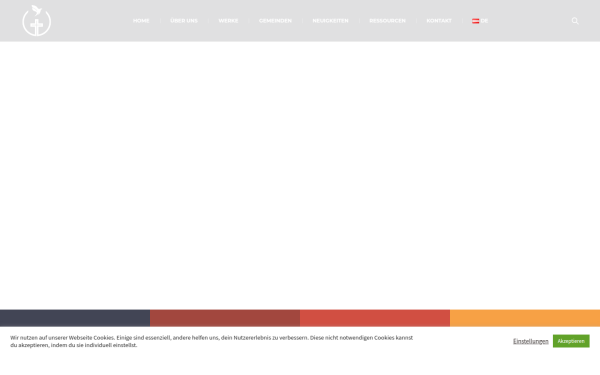
Task: Accept cookies with Akzeptieren button
Action: 571,341
